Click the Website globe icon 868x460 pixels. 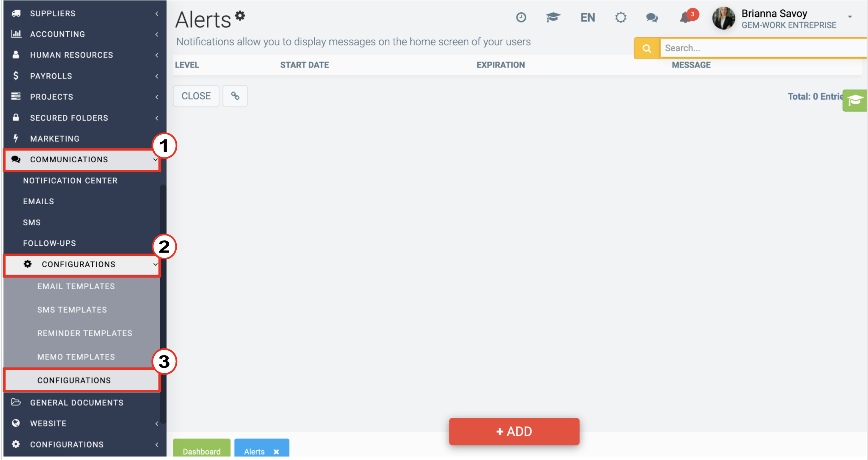16,423
